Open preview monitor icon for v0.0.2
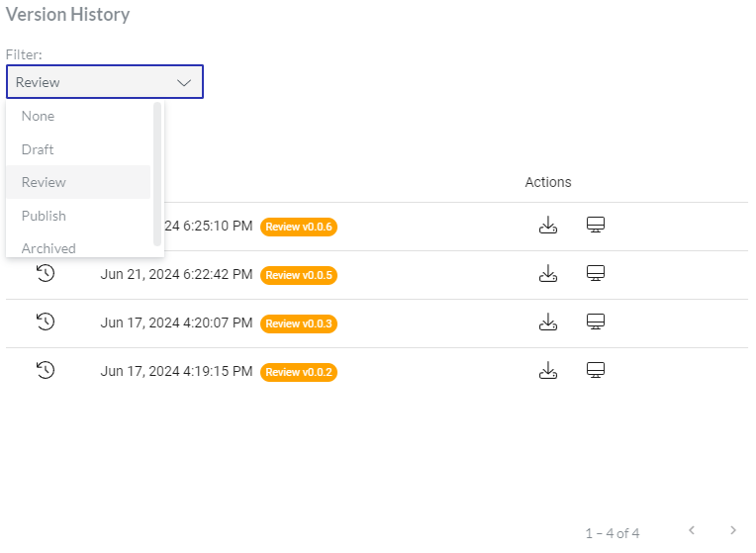 596,370
